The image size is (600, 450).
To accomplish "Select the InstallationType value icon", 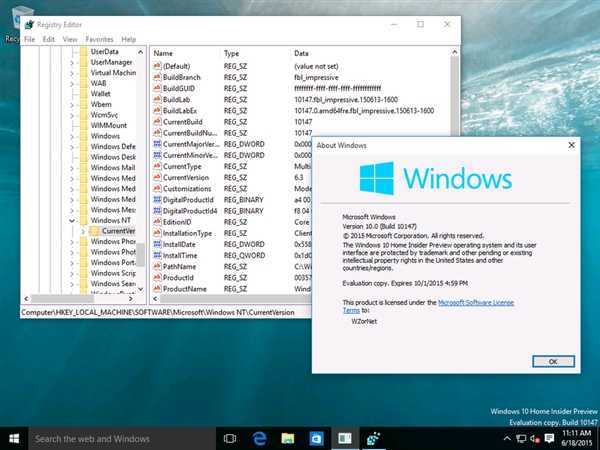I will [157, 233].
